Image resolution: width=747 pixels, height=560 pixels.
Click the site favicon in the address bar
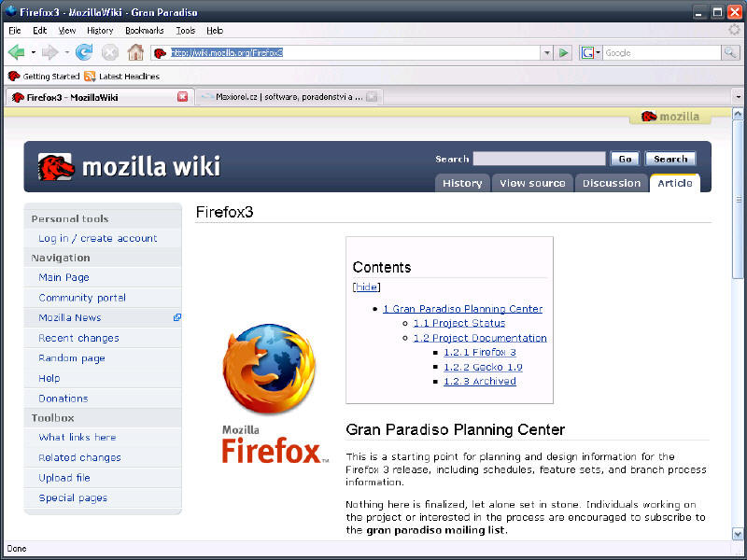click(161, 53)
